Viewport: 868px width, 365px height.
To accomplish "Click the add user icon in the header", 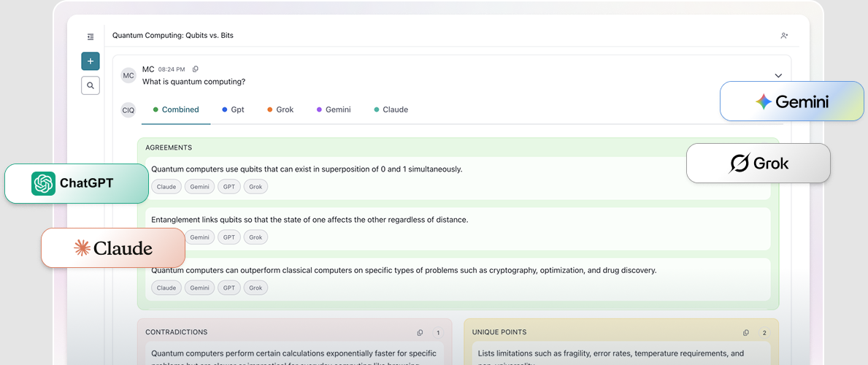I will (x=784, y=36).
